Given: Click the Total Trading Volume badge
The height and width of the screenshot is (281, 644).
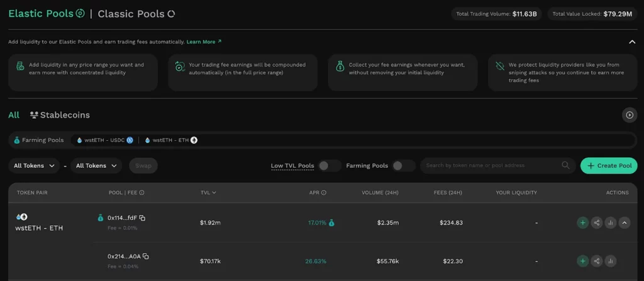Looking at the screenshot, I should coord(497,14).
